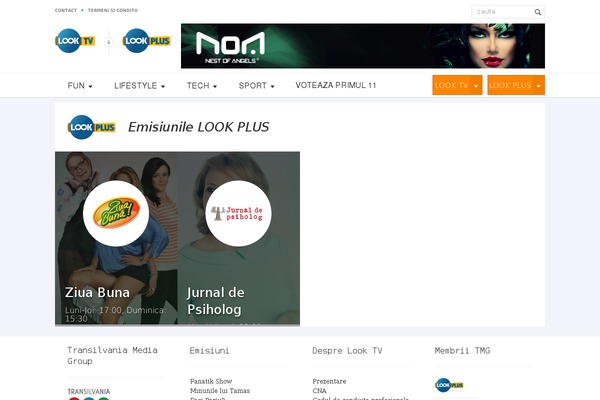Open the CONTACT link at top
The image size is (600, 400).
click(66, 10)
